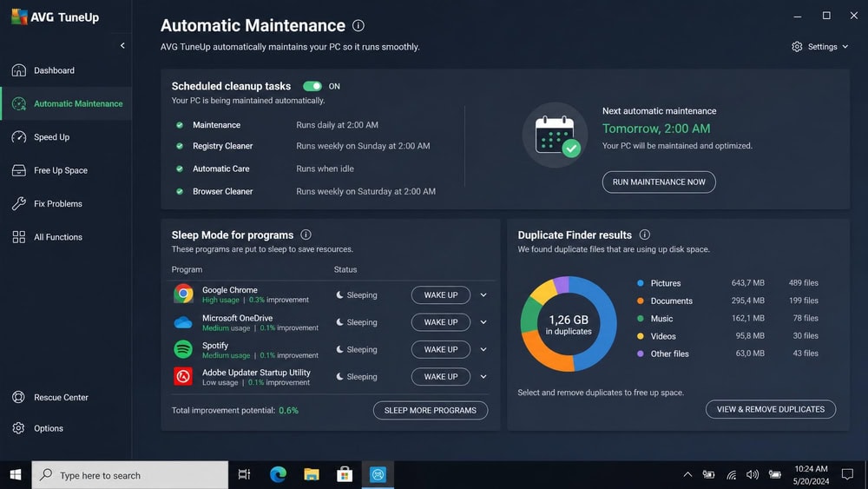Image resolution: width=868 pixels, height=489 pixels.
Task: Wake up Adobe Updater Startup Utility
Action: pos(441,377)
